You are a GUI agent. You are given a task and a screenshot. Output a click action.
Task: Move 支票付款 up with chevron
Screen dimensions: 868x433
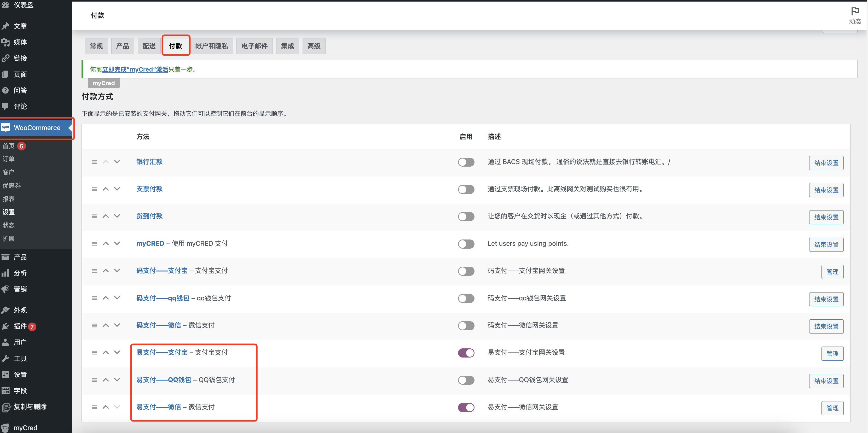(x=106, y=189)
